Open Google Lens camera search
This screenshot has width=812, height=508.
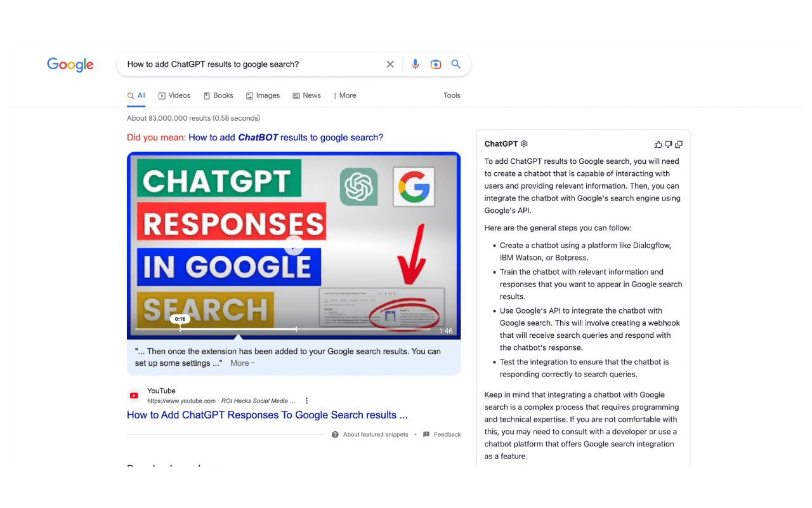[x=436, y=64]
